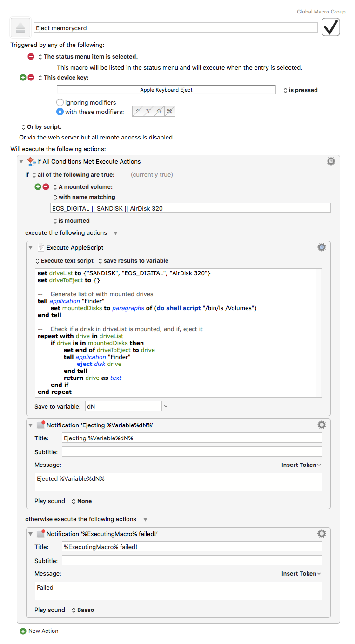This screenshot has width=355, height=644.
Task: Collapse the Execute AppleScript action
Action: click(30, 247)
